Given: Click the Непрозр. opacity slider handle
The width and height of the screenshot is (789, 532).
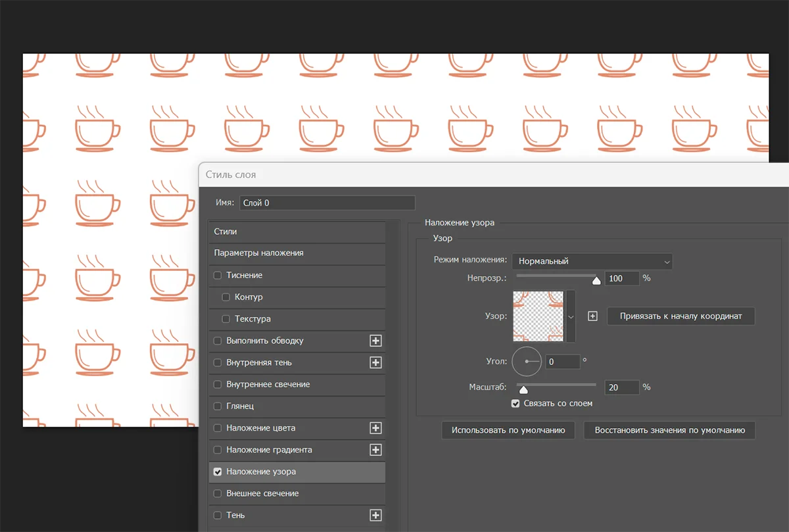Looking at the screenshot, I should coord(596,281).
